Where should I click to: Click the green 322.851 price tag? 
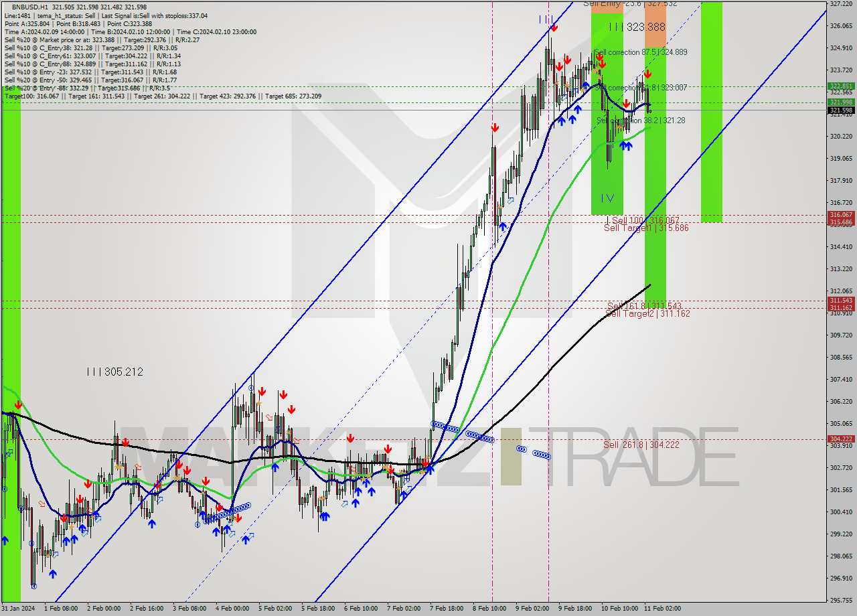841,86
